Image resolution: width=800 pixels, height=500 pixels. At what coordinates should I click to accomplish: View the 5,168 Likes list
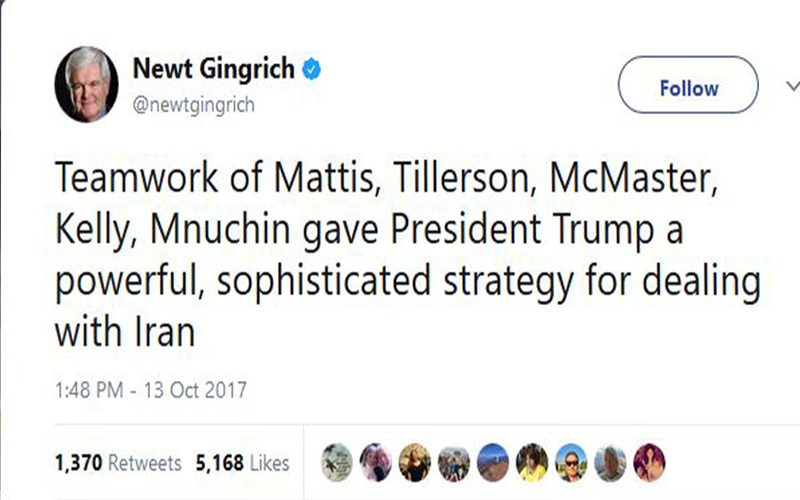[242, 463]
